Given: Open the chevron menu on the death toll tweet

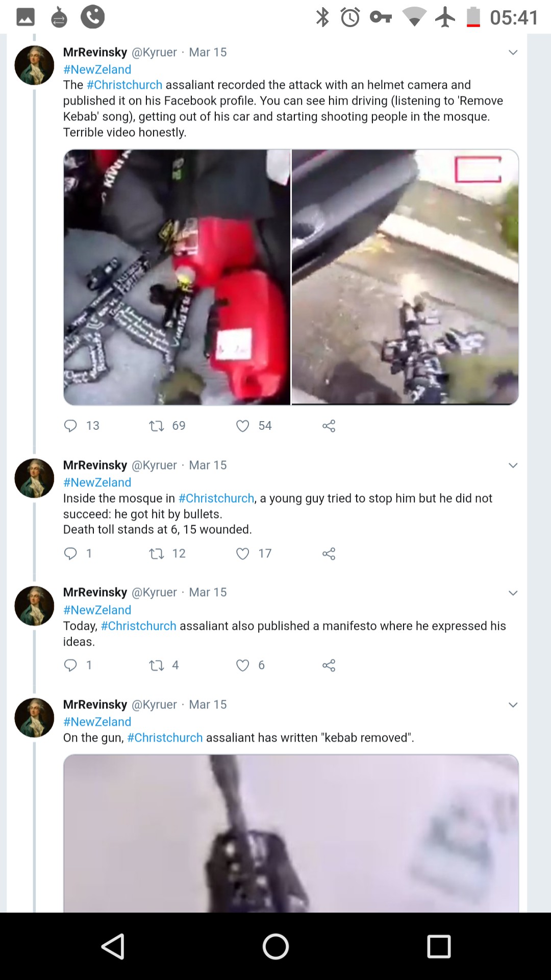Looking at the screenshot, I should [513, 465].
